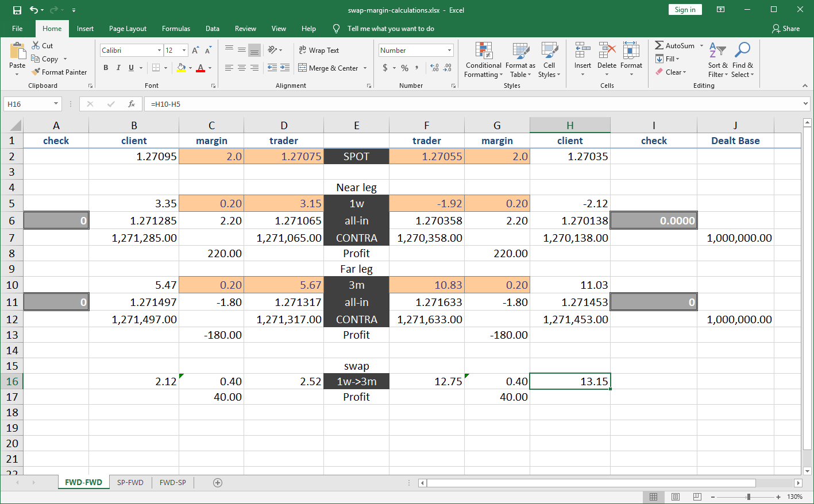Click the AutoSum sigma icon
Image resolution: width=814 pixels, height=504 pixels.
tap(659, 45)
